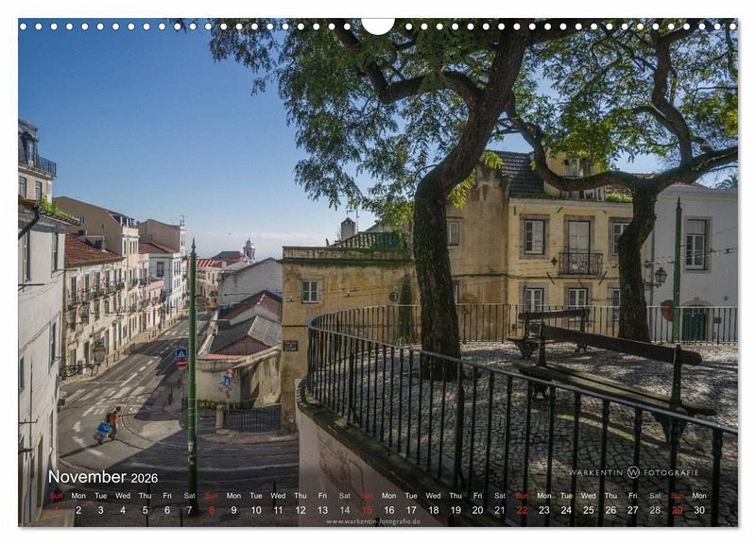Select the red Sunday date 22
The width and height of the screenshot is (756, 545).
(523, 510)
